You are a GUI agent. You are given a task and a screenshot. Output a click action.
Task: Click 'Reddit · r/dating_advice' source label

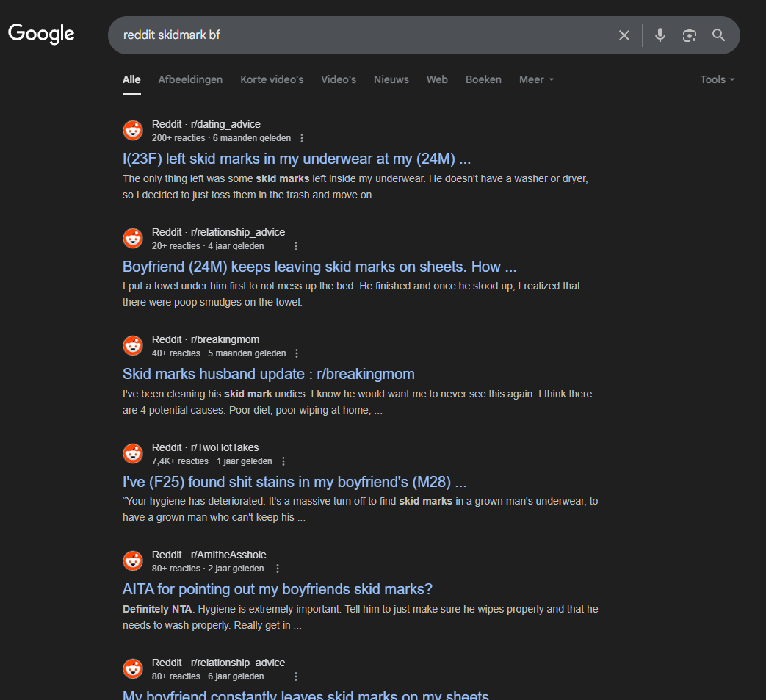[206, 125]
